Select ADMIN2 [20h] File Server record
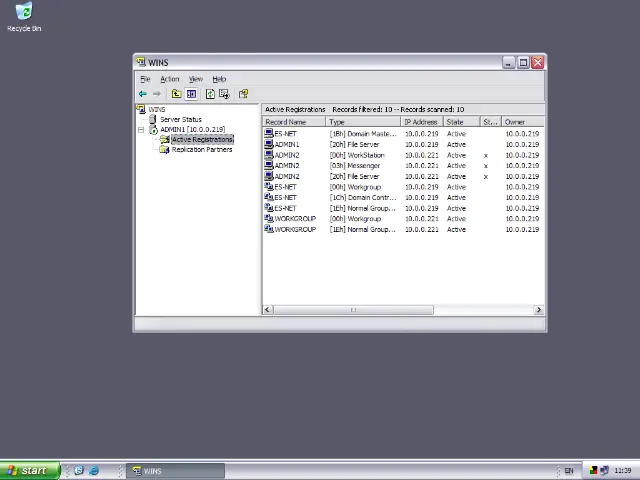640x480 pixels. [403, 176]
